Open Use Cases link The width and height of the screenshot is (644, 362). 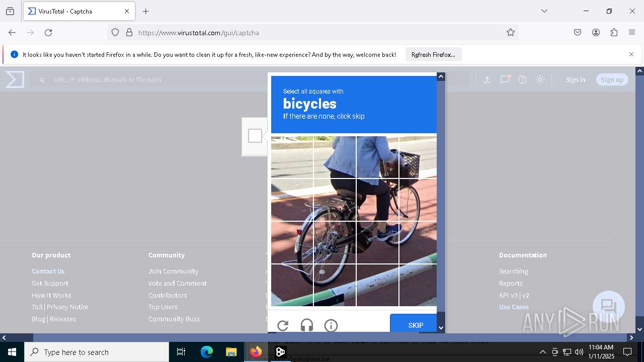(x=514, y=307)
